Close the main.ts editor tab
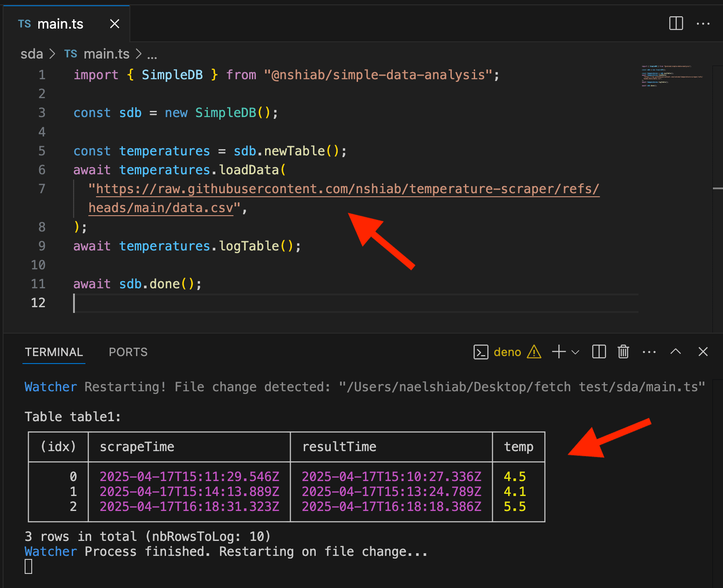The image size is (723, 588). [x=114, y=24]
